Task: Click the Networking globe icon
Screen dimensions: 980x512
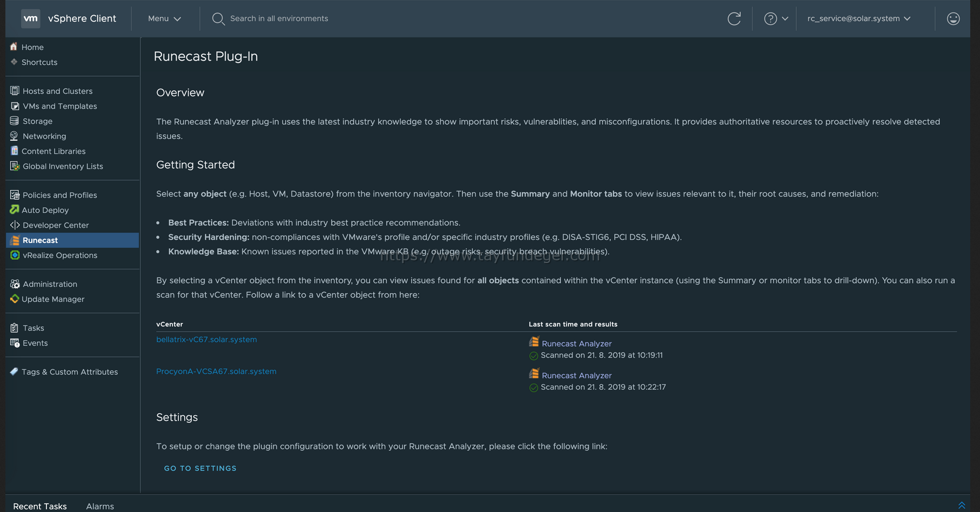Action: [x=15, y=136]
